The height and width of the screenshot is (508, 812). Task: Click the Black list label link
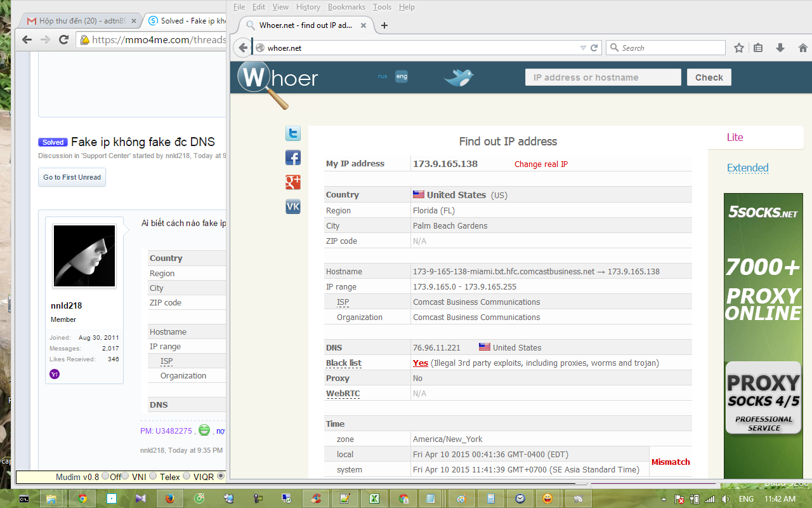344,363
